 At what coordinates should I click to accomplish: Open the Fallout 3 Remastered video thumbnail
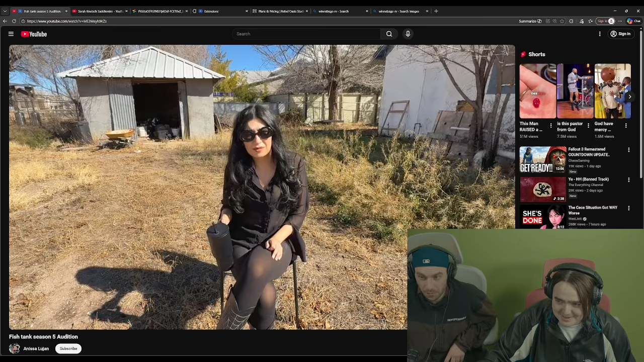[543, 159]
